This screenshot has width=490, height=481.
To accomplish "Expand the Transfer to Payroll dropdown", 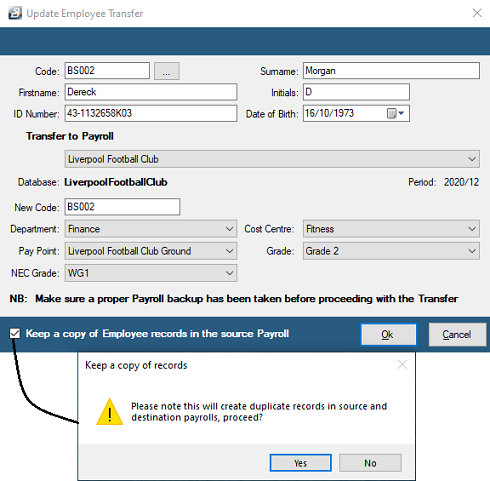I will (x=272, y=159).
